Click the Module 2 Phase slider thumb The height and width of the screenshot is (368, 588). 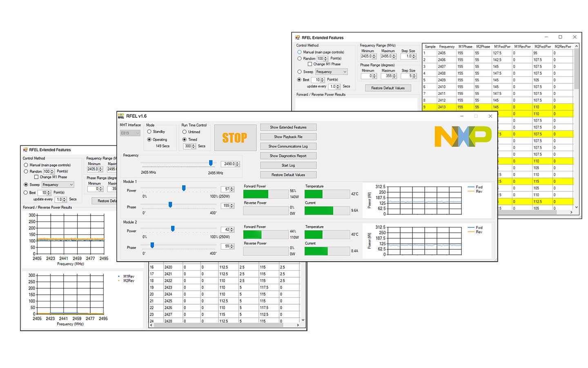pos(152,245)
